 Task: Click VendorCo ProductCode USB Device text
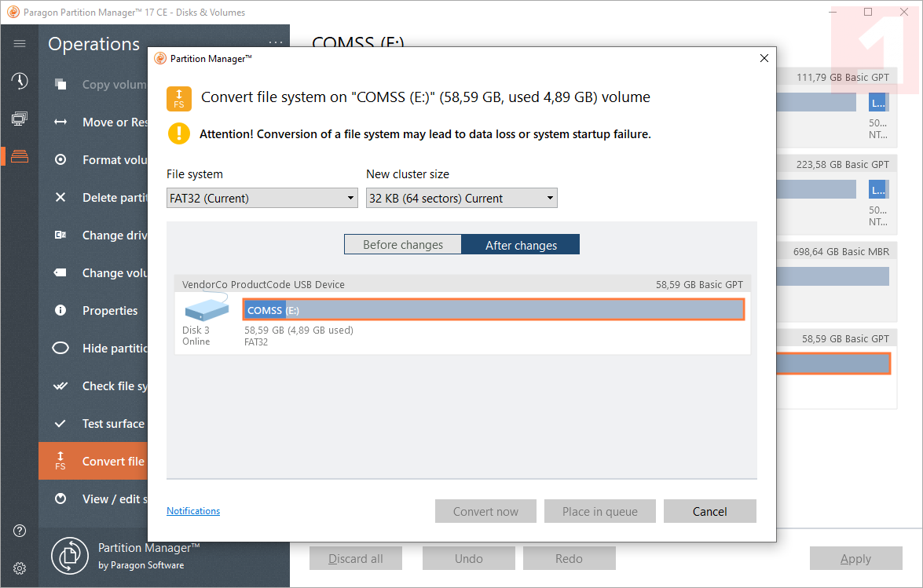tap(263, 285)
